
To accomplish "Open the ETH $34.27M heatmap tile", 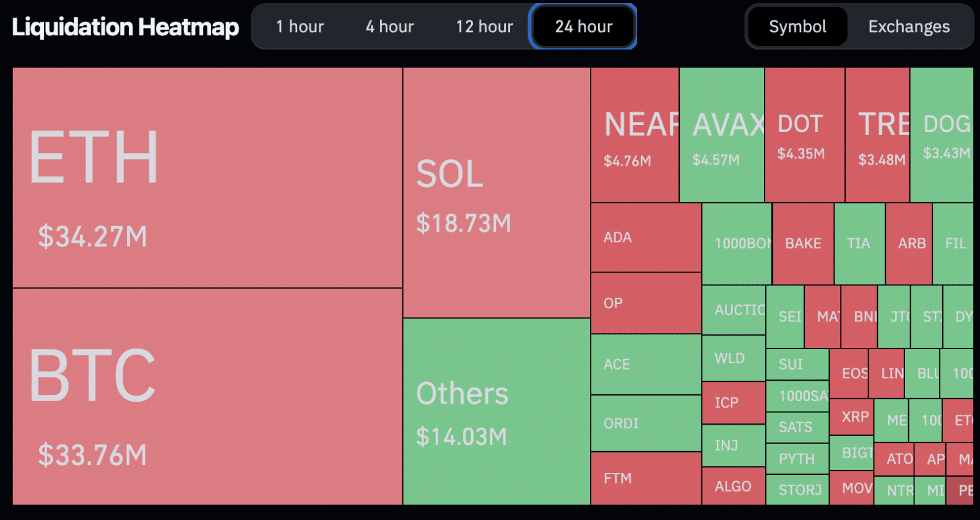I will click(x=207, y=178).
